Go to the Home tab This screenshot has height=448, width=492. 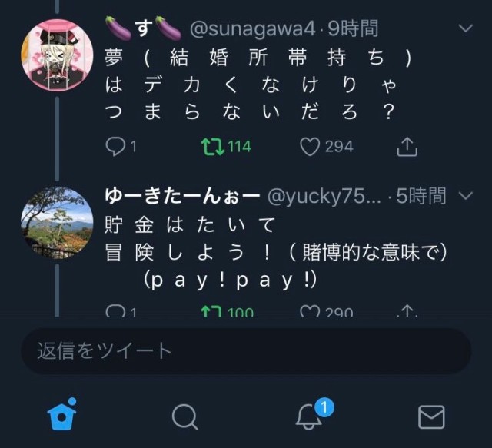pos(61,414)
